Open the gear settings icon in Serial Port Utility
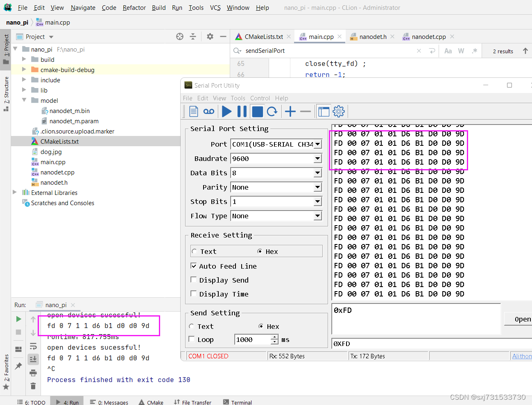Image resolution: width=532 pixels, height=405 pixels. [339, 111]
